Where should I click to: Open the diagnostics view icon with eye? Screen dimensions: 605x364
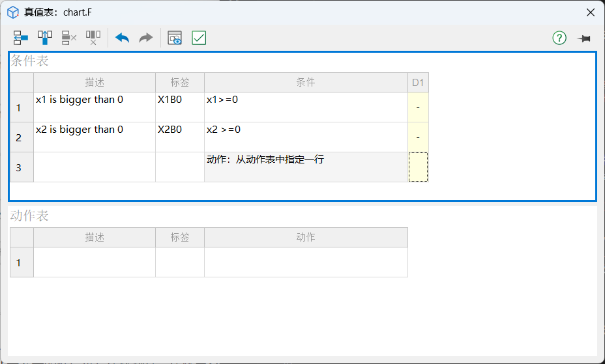175,38
